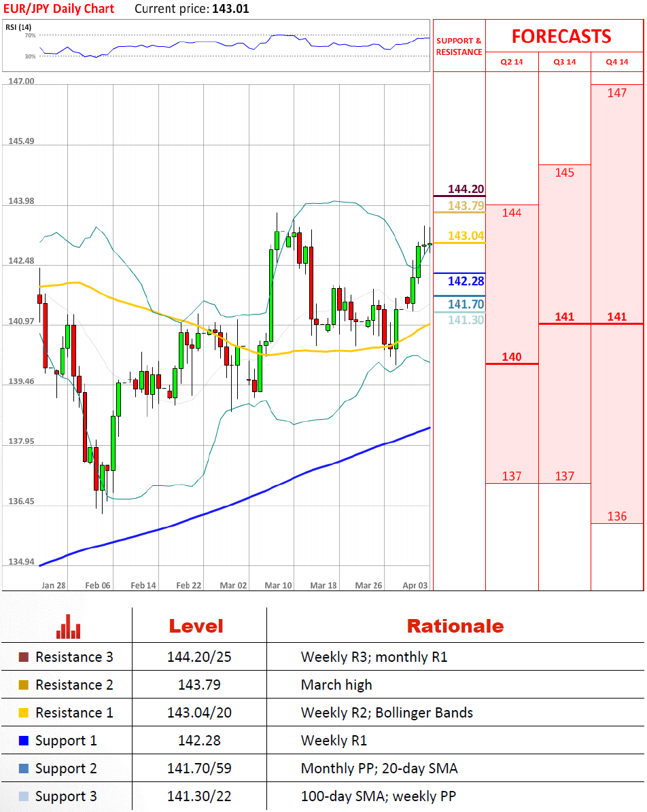The width and height of the screenshot is (647, 812).
Task: Click the 'Resistance 1' row label
Action: pyautogui.click(x=74, y=713)
